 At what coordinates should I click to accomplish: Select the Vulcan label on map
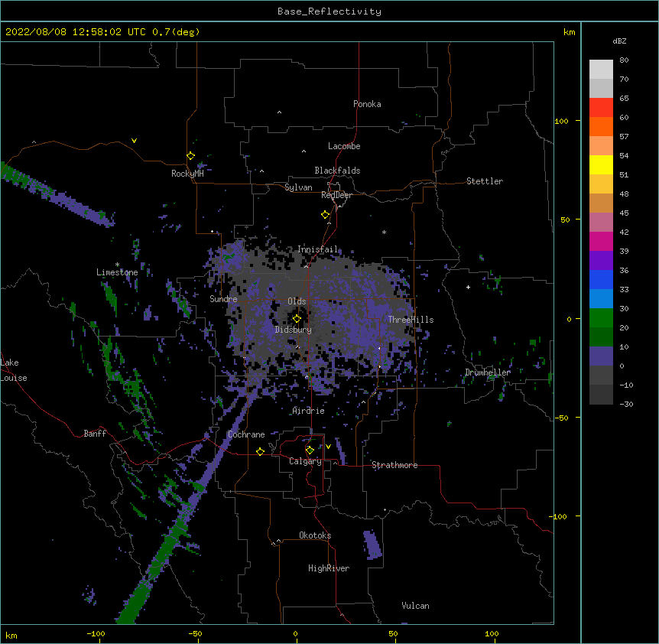tap(415, 606)
